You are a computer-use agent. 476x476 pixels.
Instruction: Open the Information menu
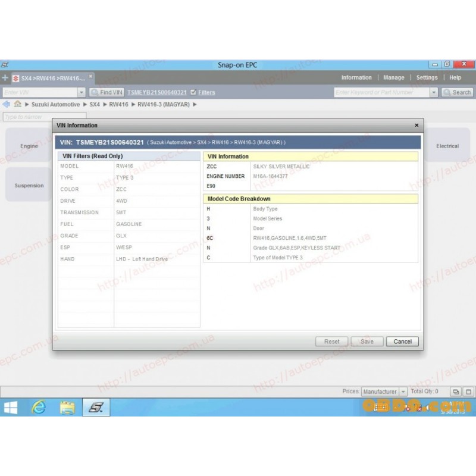coord(356,77)
